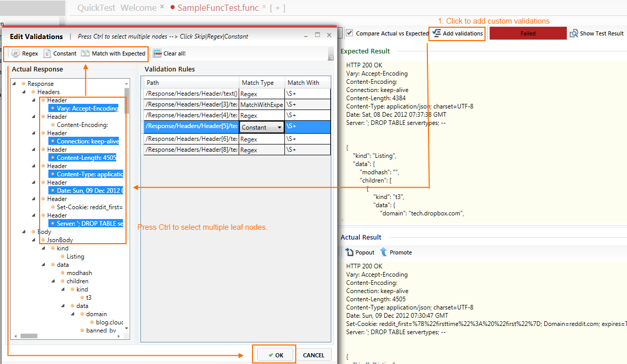Clear all validation rules
The image size is (627, 364).
(x=169, y=53)
